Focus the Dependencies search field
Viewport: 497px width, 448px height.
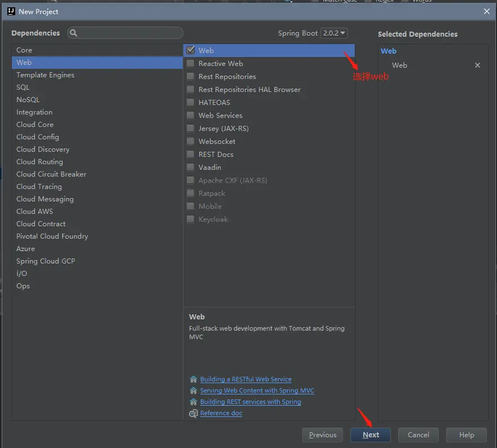125,33
